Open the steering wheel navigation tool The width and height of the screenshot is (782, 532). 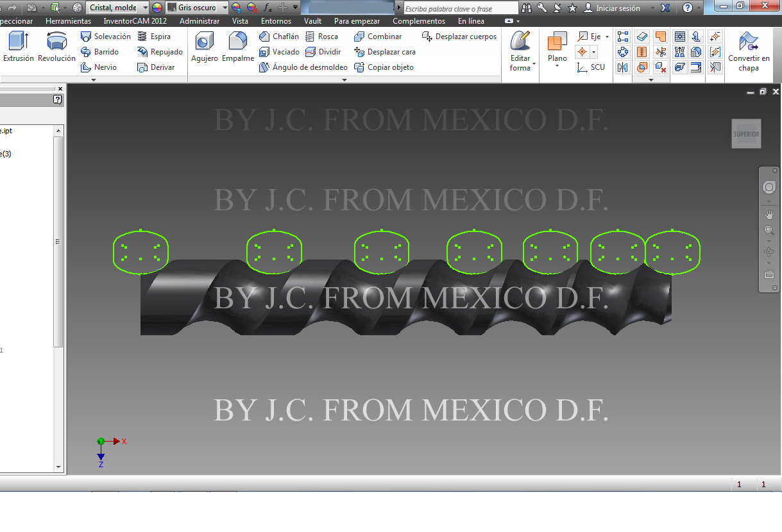point(769,187)
